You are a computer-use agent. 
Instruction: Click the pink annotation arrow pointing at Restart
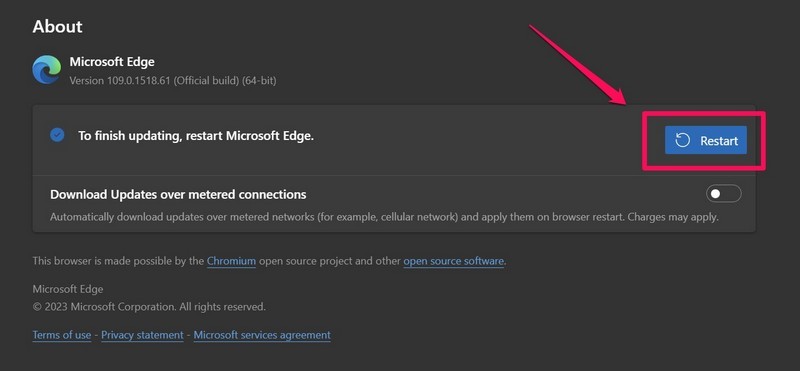(x=578, y=65)
